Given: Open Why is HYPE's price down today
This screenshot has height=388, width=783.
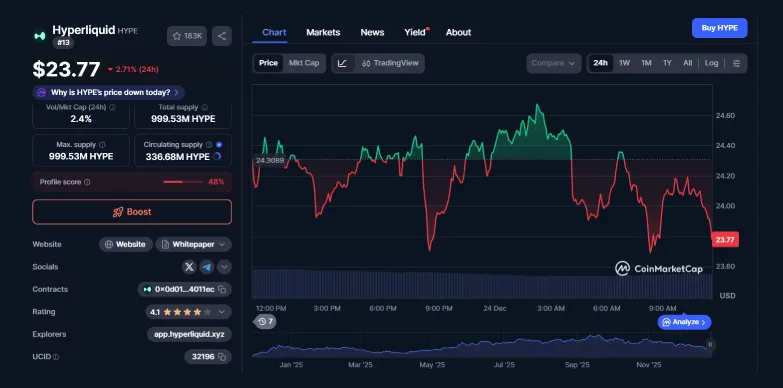Looking at the screenshot, I should 109,92.
